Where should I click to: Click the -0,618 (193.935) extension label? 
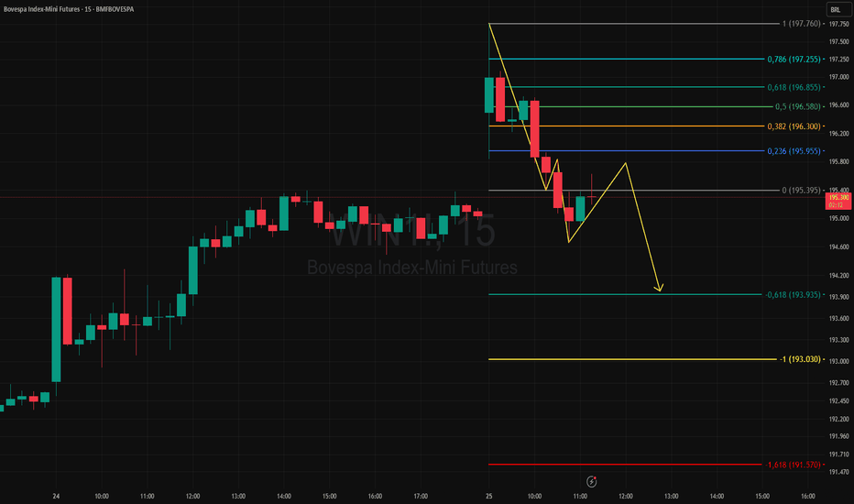coord(793,295)
